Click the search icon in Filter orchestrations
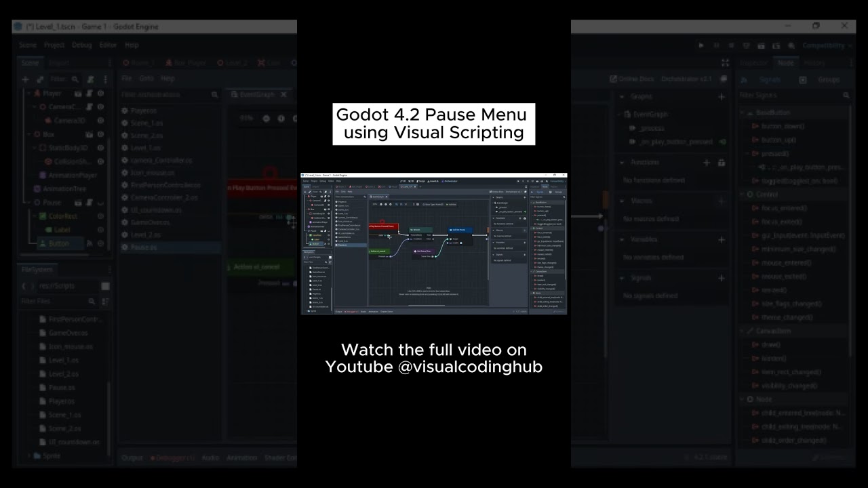868x488 pixels. tap(214, 95)
